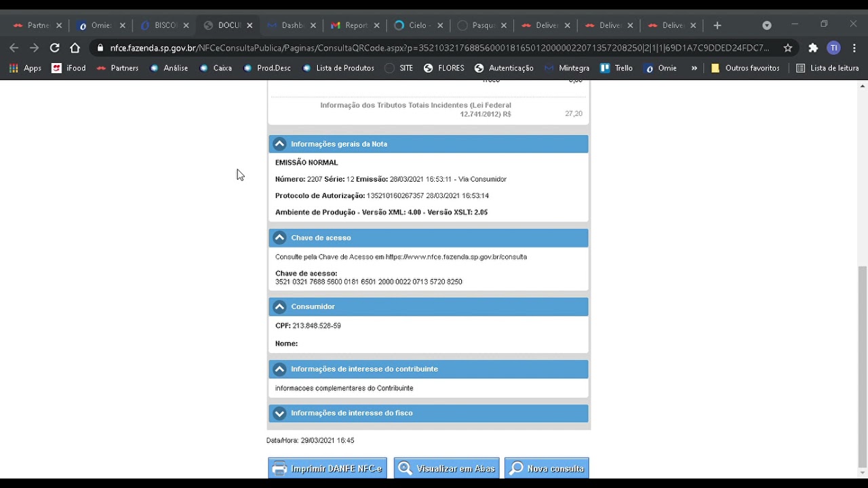This screenshot has height=488, width=868.
Task: Go back to previous page
Action: (x=14, y=47)
